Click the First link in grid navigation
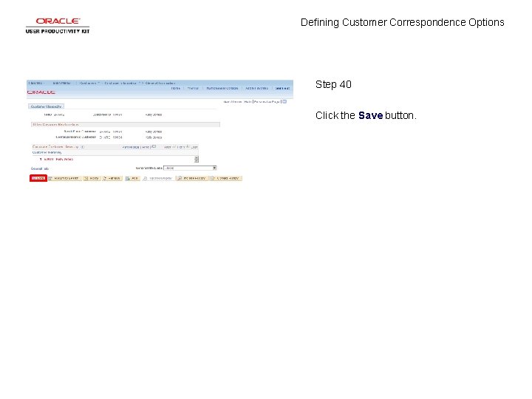This screenshot has width=532, height=399. click(x=167, y=147)
